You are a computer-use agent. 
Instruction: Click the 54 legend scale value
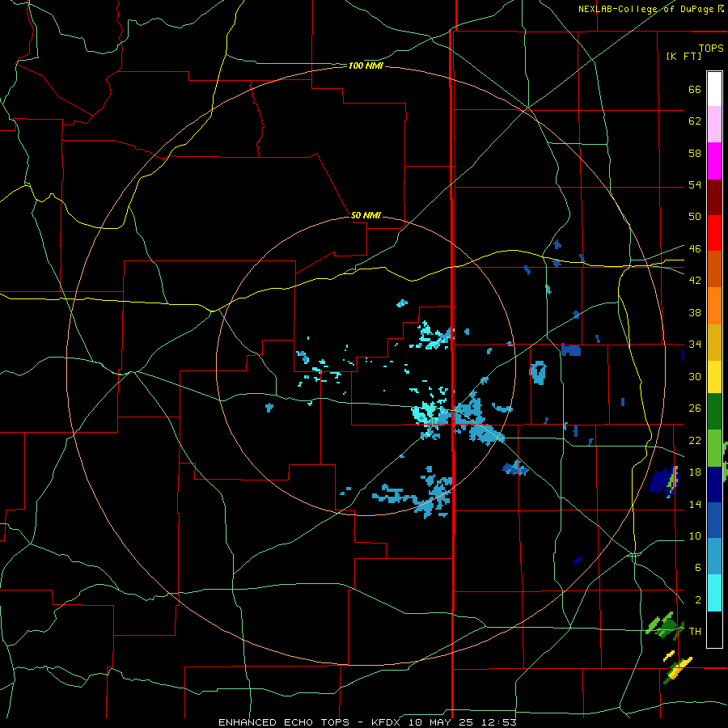coord(695,184)
